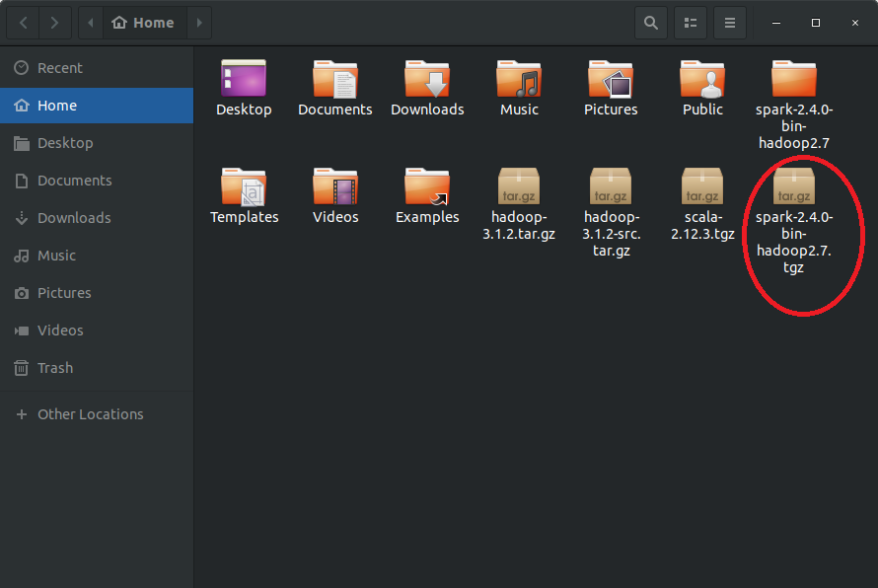Viewport: 878px width, 588px height.
Task: Select the hadoop-3.1.2-src.tar.gz archive icon
Action: click(611, 185)
